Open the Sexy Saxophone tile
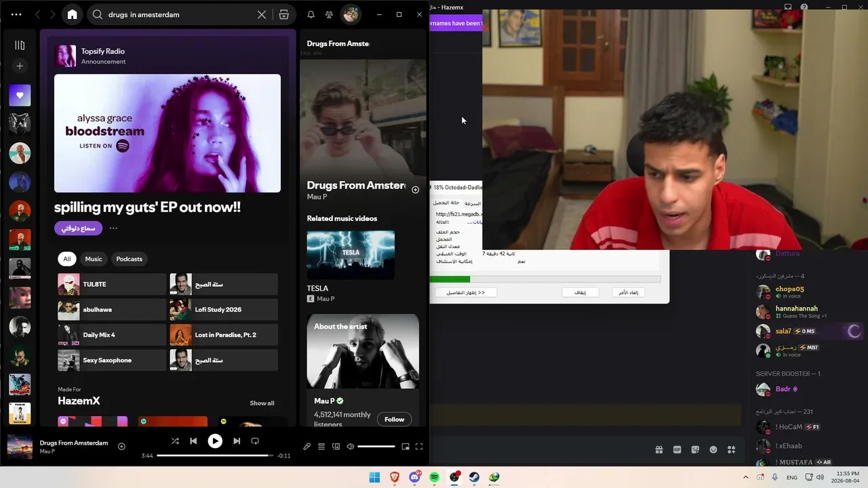This screenshot has width=868, height=488. click(x=112, y=360)
